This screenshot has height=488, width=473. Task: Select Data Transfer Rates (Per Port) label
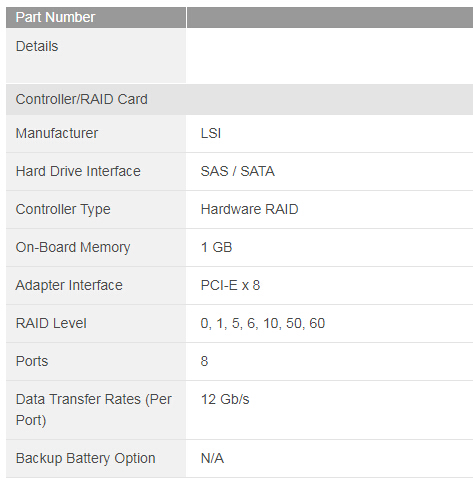point(94,410)
